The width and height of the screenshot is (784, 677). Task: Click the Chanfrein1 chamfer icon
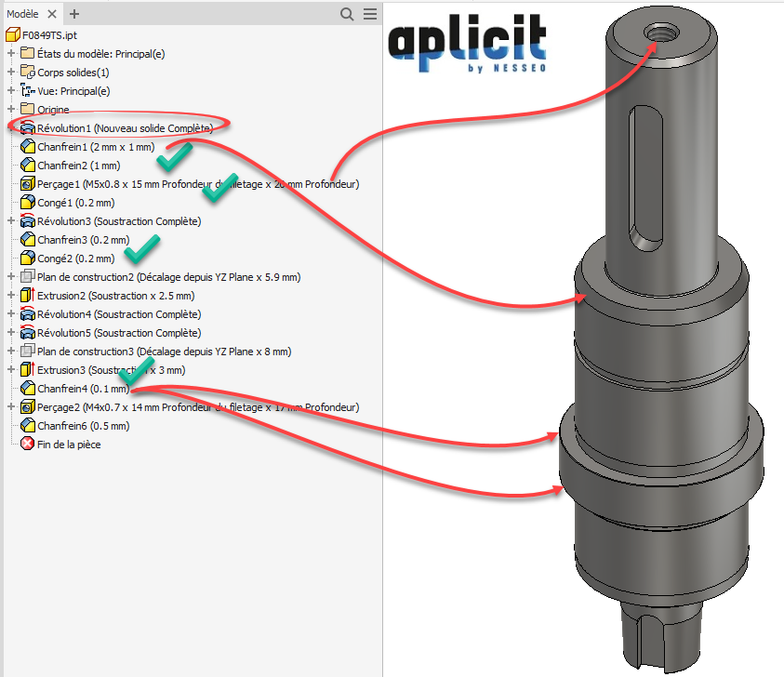[28, 146]
